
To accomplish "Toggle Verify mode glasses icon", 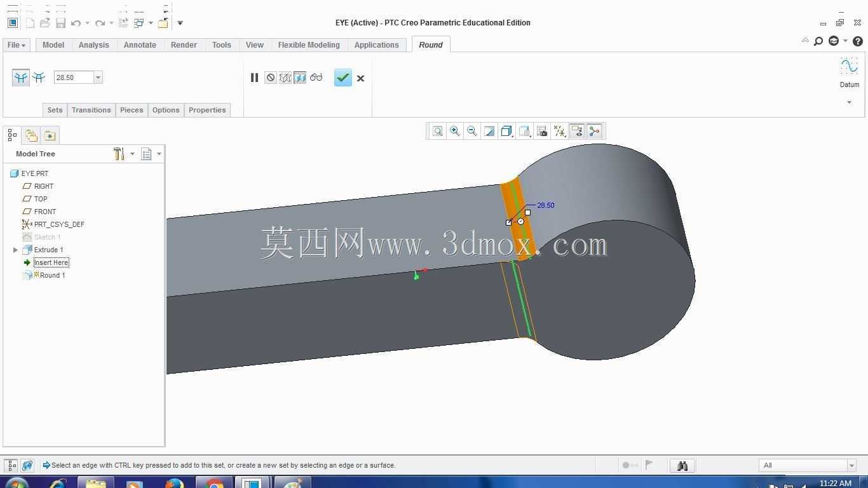I will pyautogui.click(x=316, y=78).
